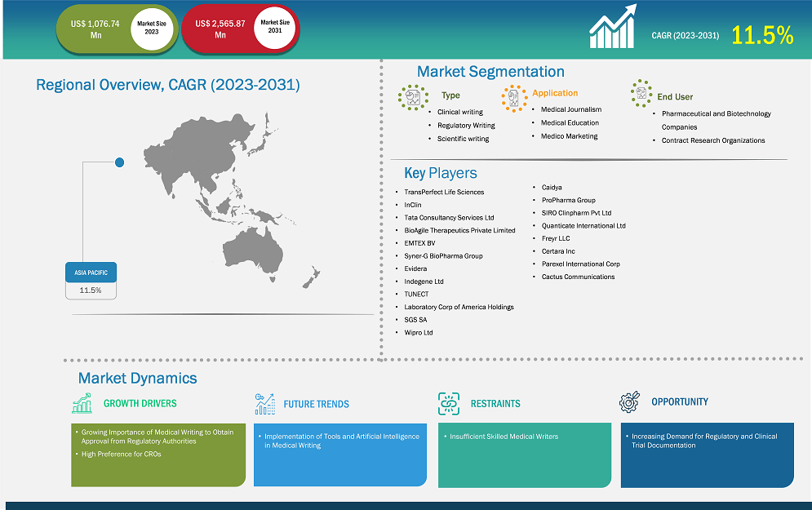Image resolution: width=812 pixels, height=510 pixels.
Task: Click Parexel International Corp entry
Action: coord(580,264)
